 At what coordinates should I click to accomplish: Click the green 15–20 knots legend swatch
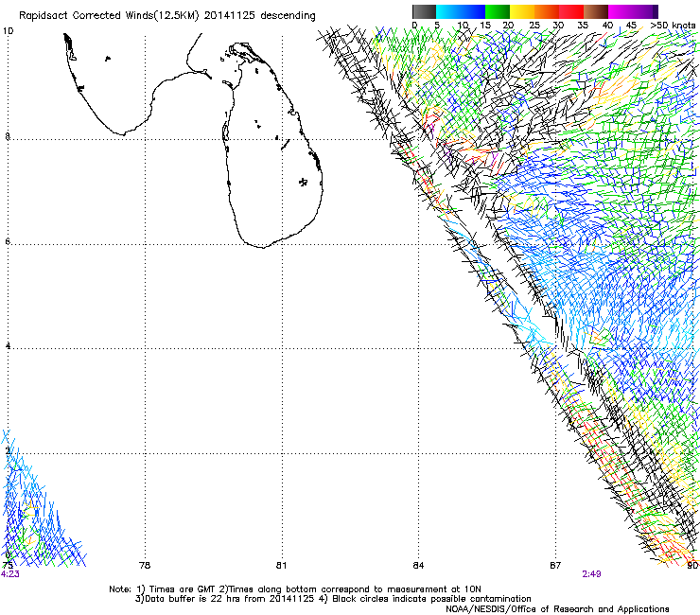click(x=498, y=11)
